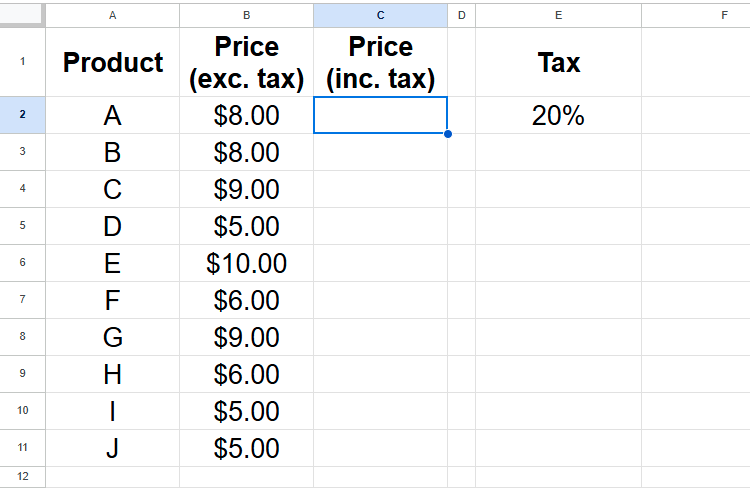Select product G's $9.00 price
The height and width of the screenshot is (488, 750).
click(x=246, y=337)
